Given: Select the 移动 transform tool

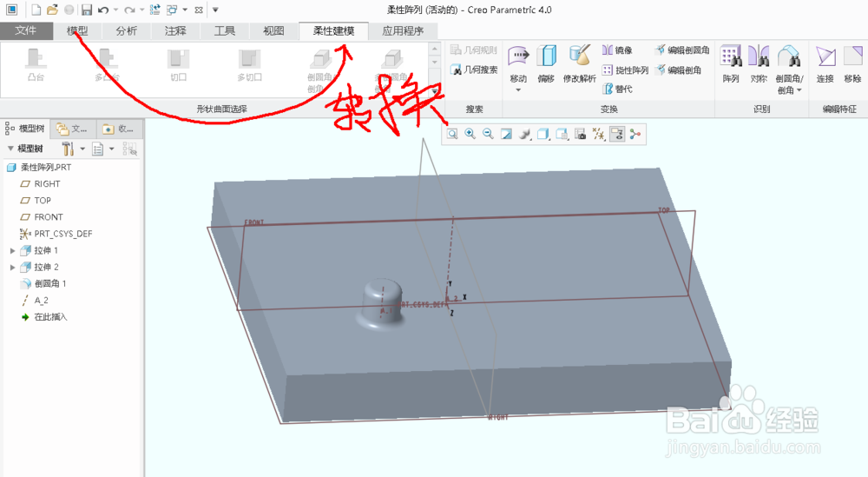Looking at the screenshot, I should (x=518, y=63).
